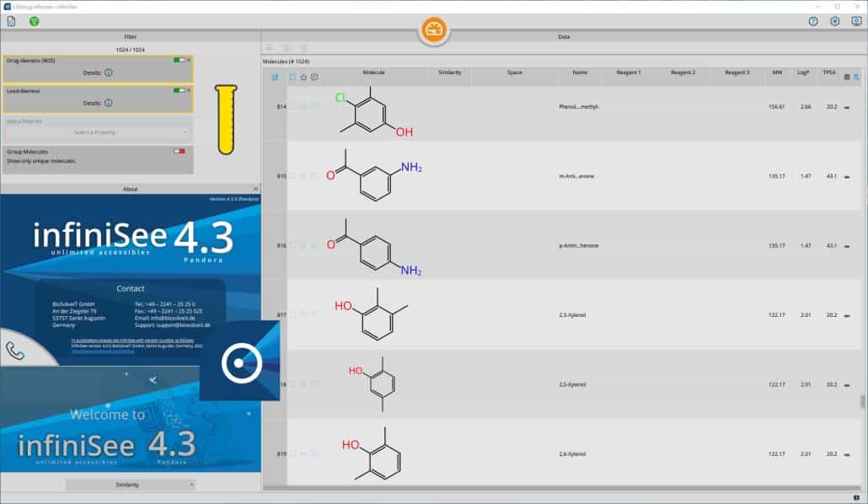Click the green filter funnel icon
The width and height of the screenshot is (868, 504).
(x=35, y=21)
